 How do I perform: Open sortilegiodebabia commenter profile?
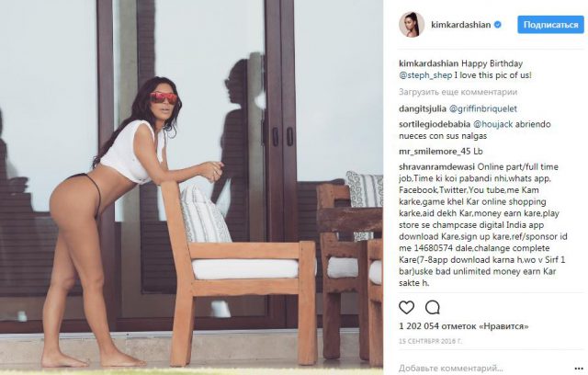(435, 124)
